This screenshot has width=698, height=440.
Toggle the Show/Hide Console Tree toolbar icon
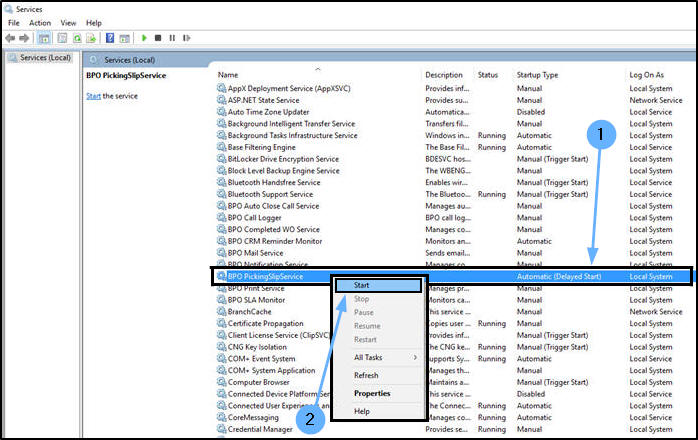pos(44,38)
